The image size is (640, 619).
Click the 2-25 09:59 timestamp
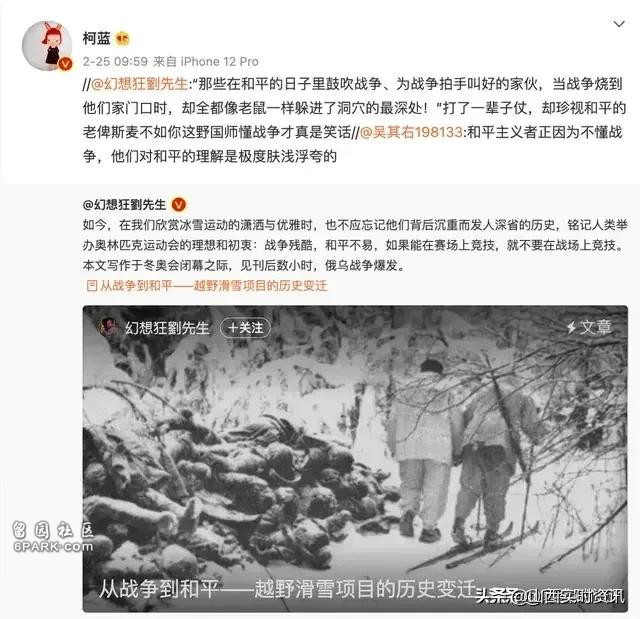115,62
